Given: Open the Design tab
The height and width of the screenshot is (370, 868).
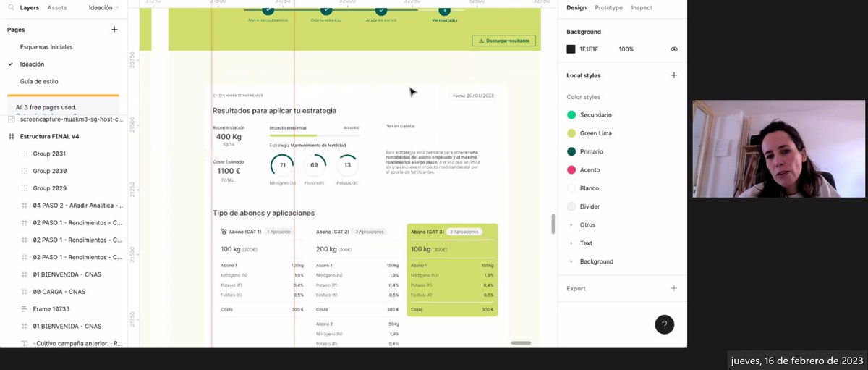Looking at the screenshot, I should [576, 8].
